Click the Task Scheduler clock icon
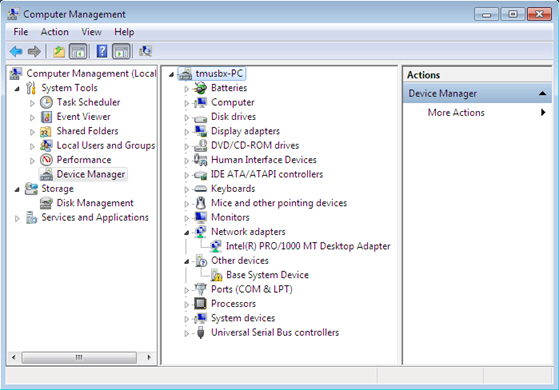This screenshot has width=559, height=390. tap(46, 102)
